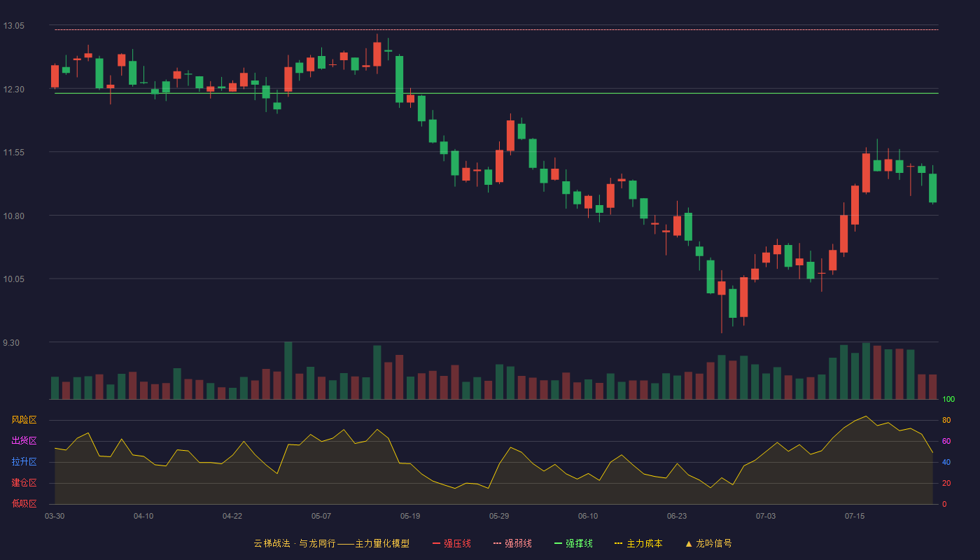
Task: Select the 出货区 zone label
Action: (24, 441)
